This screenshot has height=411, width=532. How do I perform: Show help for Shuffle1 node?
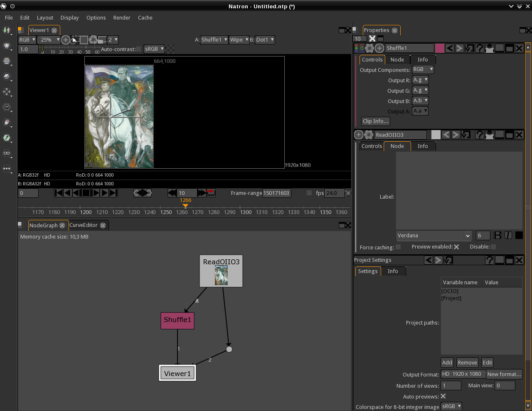[x=480, y=48]
